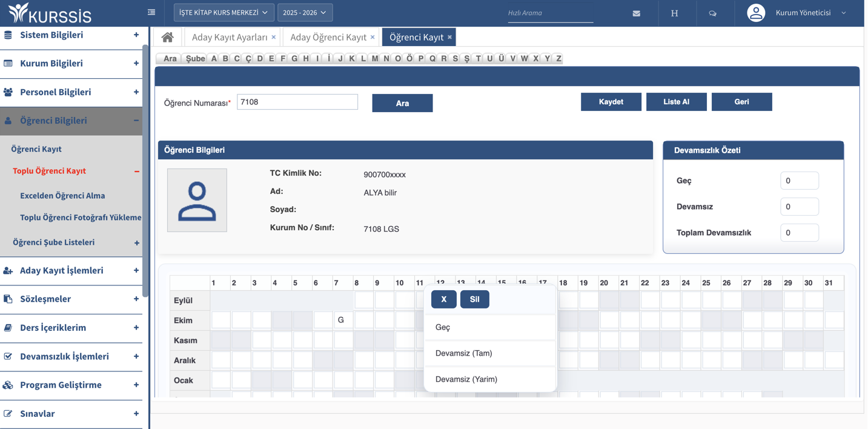The image size is (868, 429).
Task: Click the home icon tab
Action: pos(168,38)
